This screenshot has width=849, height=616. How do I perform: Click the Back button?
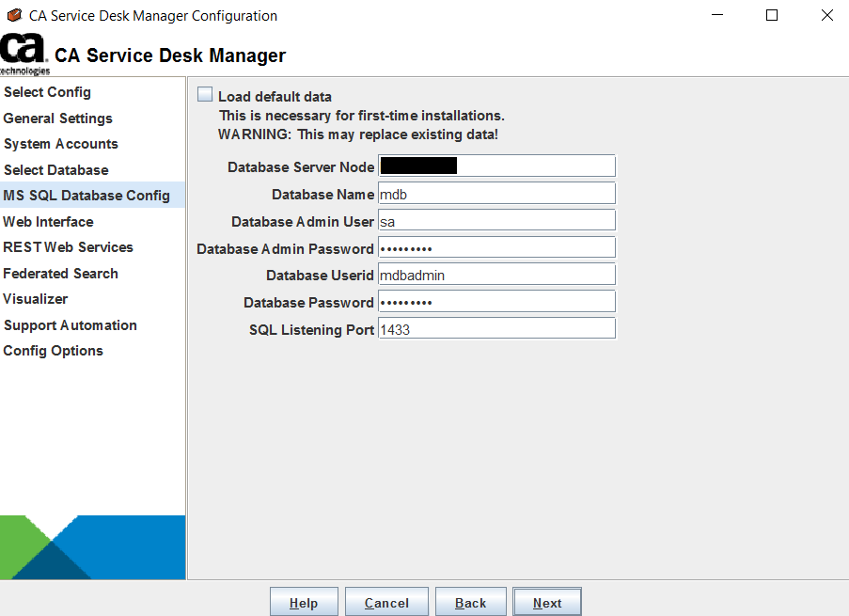pyautogui.click(x=470, y=603)
